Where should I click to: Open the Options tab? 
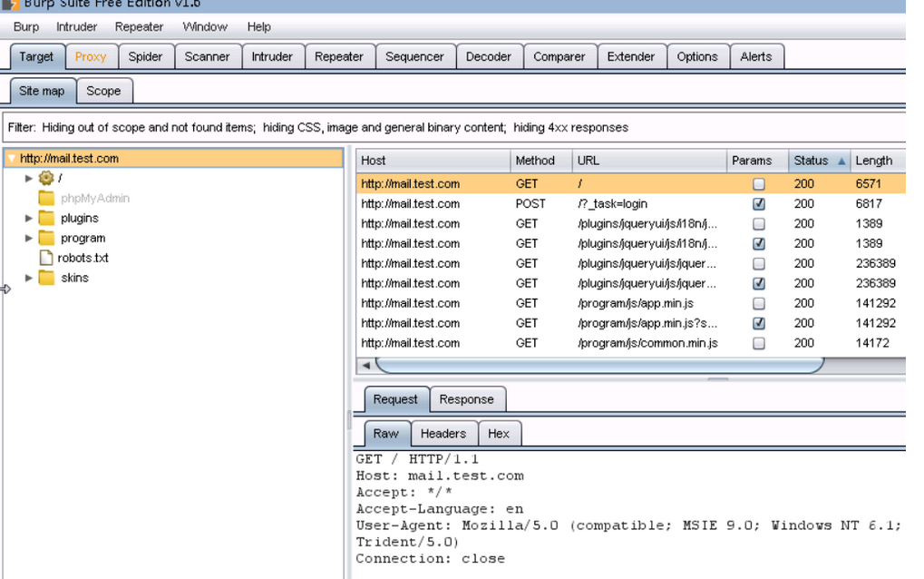tap(697, 56)
